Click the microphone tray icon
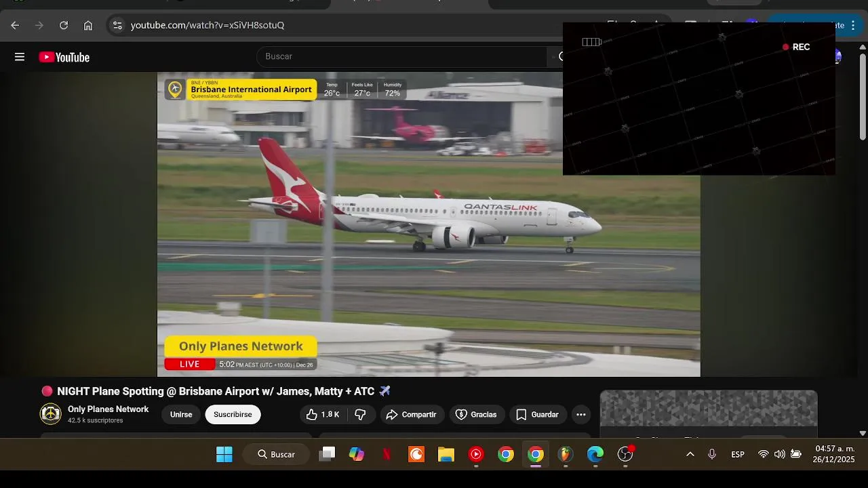The height and width of the screenshot is (488, 868). pyautogui.click(x=712, y=454)
